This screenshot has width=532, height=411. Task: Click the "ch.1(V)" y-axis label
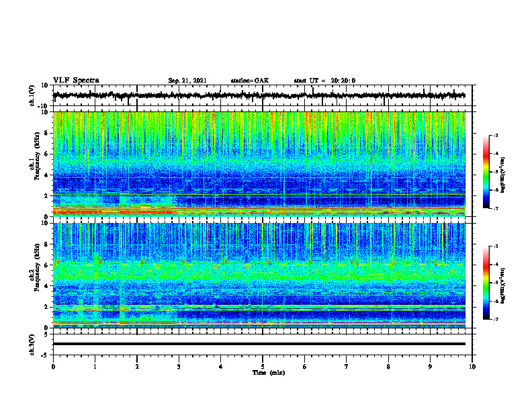[32, 95]
